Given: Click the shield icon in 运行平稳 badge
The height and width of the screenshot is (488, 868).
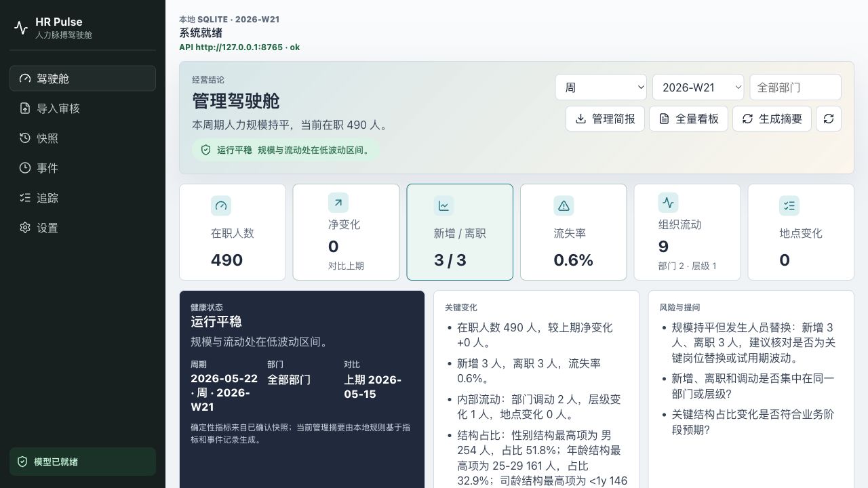Looking at the screenshot, I should pyautogui.click(x=205, y=150).
